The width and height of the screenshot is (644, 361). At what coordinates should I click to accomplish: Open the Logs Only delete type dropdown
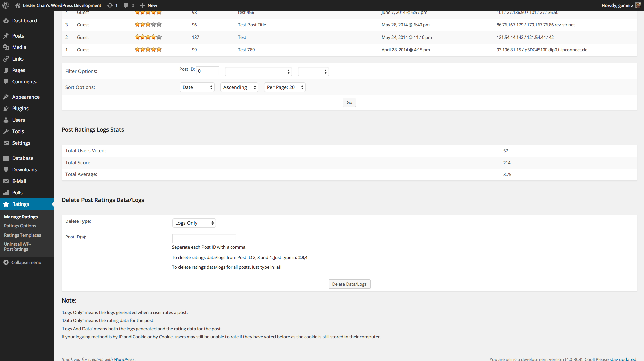[x=194, y=223]
